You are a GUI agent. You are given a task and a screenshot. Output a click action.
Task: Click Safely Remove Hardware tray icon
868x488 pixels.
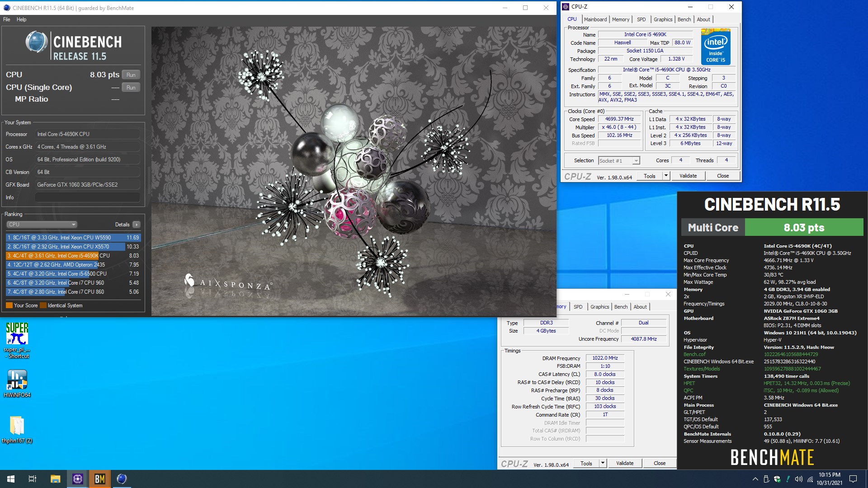[x=766, y=479]
